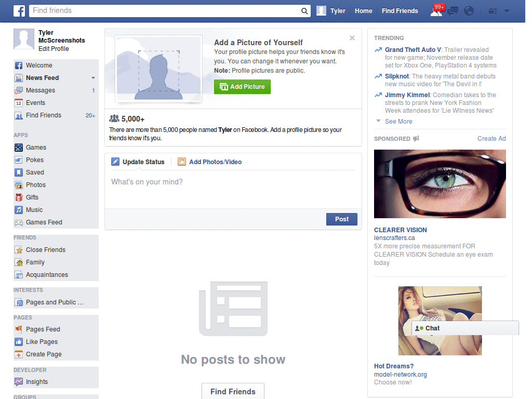Click the Saved bookmark icon
The height and width of the screenshot is (399, 532).
[x=19, y=172]
